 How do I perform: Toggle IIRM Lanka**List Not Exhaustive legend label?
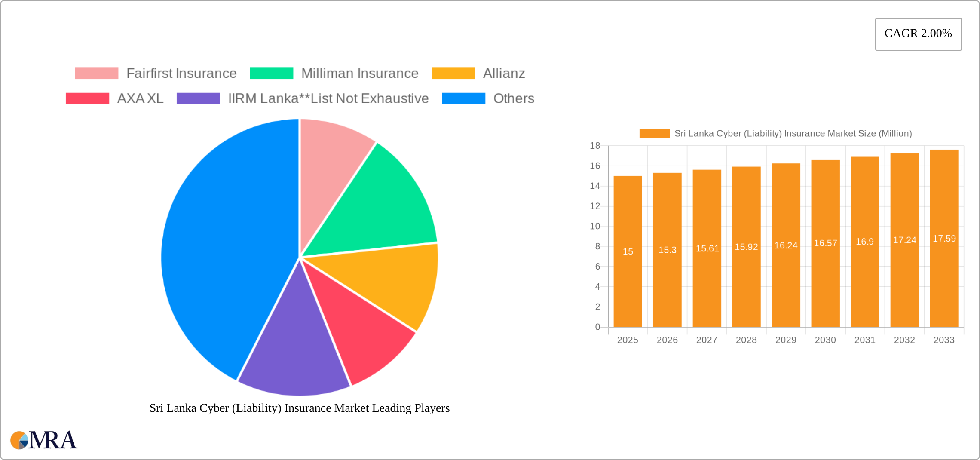328,98
